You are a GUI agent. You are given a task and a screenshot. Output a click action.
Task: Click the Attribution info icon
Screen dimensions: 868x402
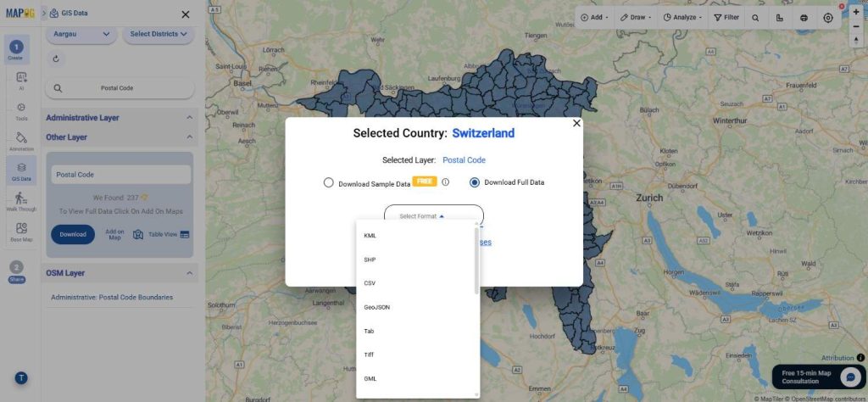point(860,358)
